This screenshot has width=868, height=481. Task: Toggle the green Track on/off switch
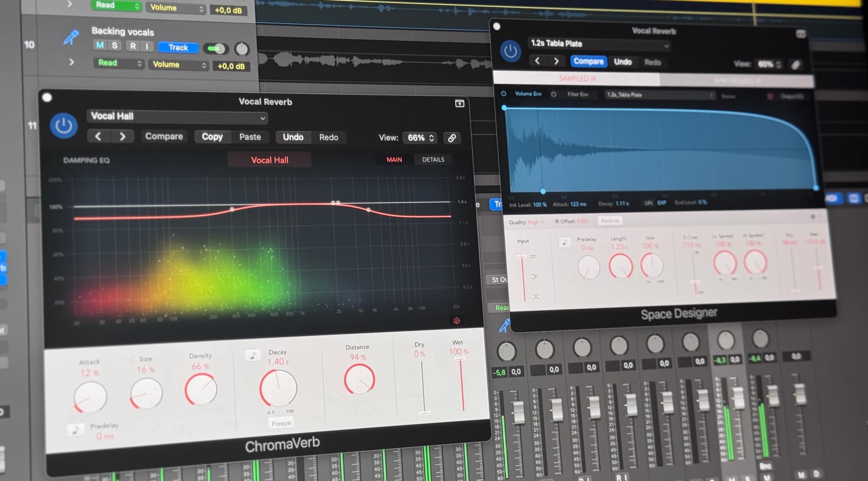[215, 49]
